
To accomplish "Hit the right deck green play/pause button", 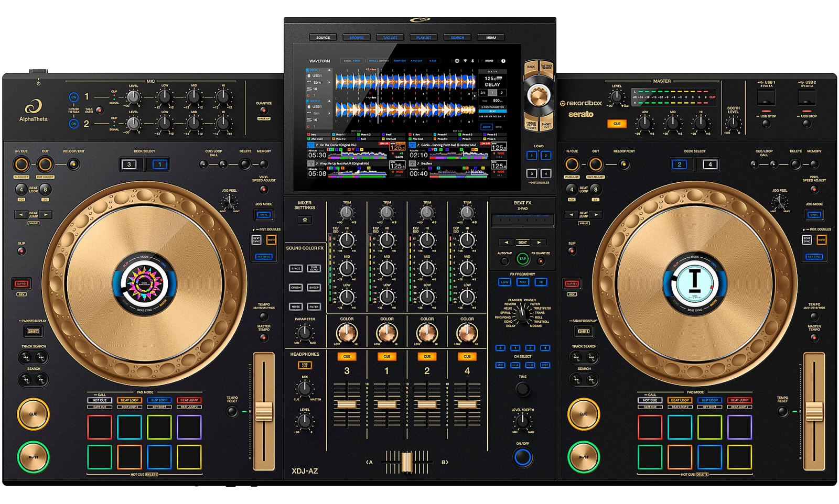I will (x=584, y=457).
